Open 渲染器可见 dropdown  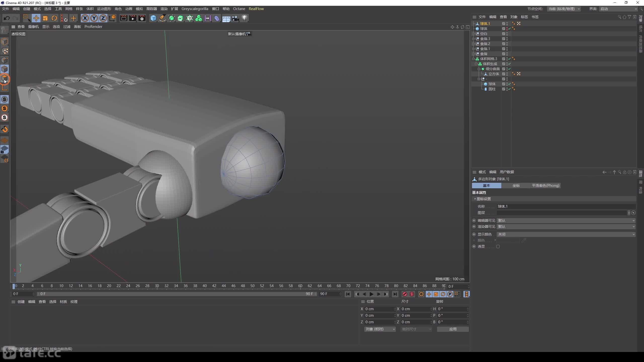pos(566,227)
